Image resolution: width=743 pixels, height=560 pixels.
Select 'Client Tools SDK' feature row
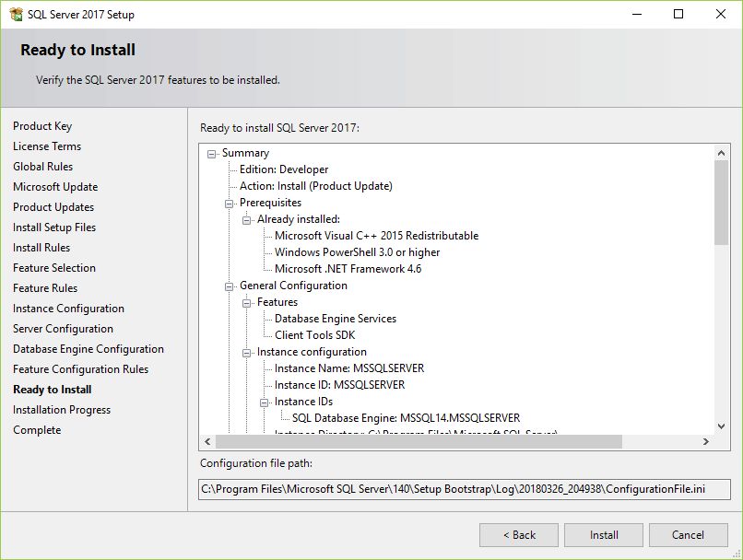[314, 335]
